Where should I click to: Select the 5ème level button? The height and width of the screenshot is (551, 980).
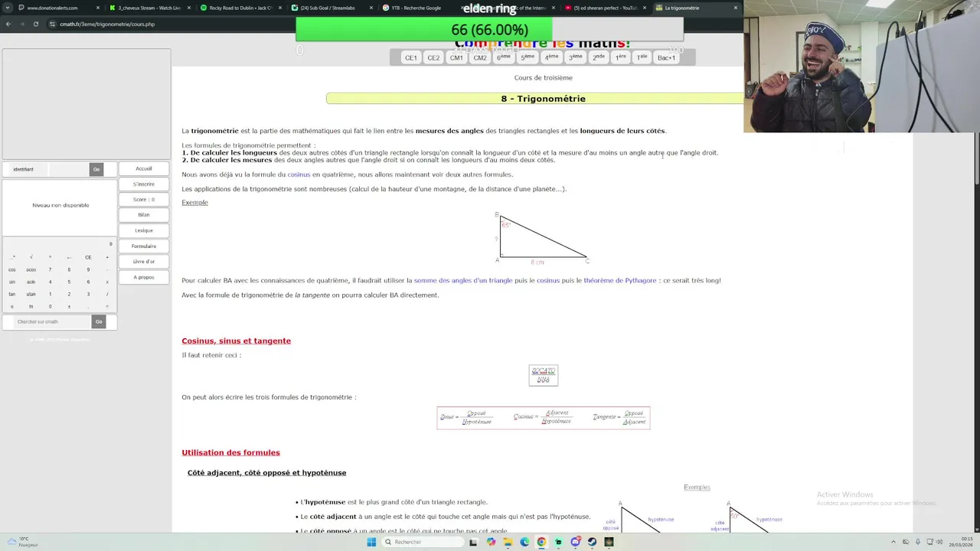click(528, 57)
